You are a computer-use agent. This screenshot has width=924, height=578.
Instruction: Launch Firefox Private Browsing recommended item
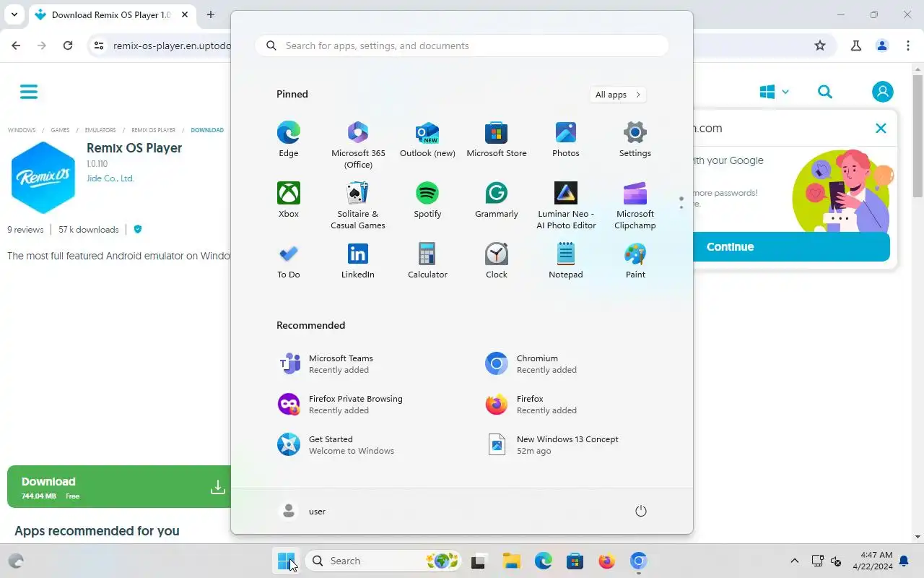(x=358, y=404)
